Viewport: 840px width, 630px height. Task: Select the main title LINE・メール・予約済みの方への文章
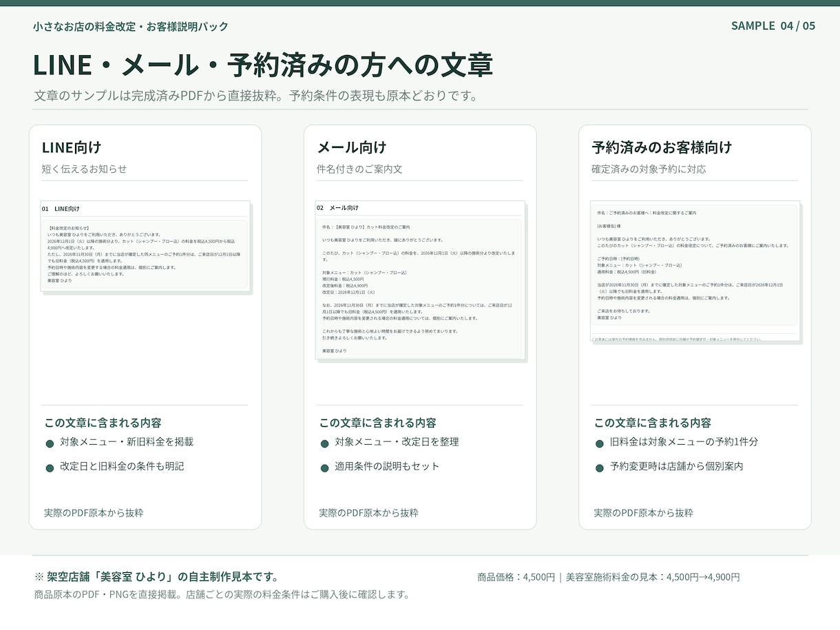coord(263,65)
